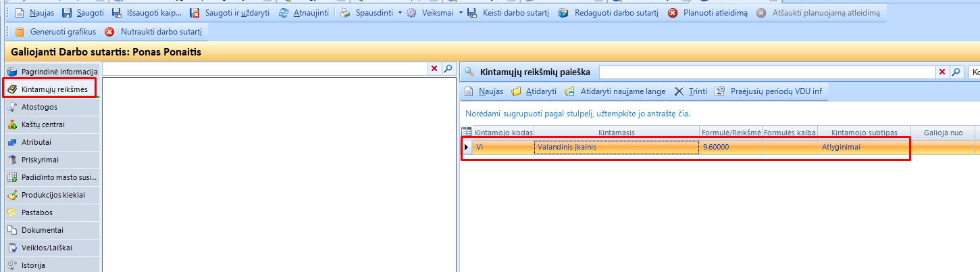Click the grid column chooser icon

[466, 133]
